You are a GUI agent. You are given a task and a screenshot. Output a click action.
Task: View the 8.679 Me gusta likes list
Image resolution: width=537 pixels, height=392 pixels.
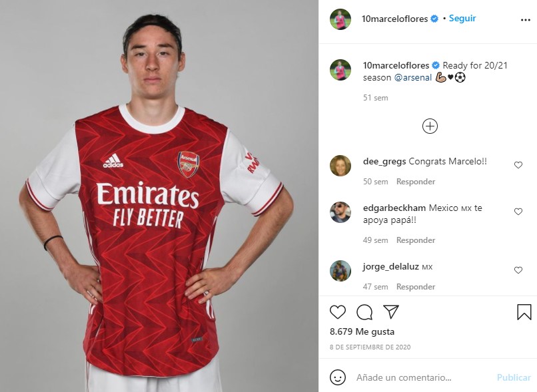(362, 331)
